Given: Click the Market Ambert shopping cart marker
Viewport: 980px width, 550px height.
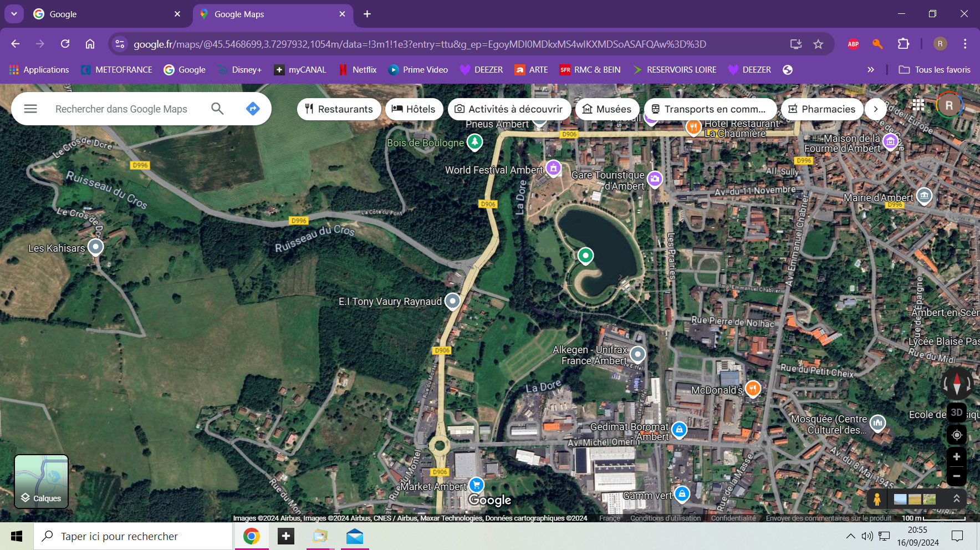Looking at the screenshot, I should click(476, 485).
